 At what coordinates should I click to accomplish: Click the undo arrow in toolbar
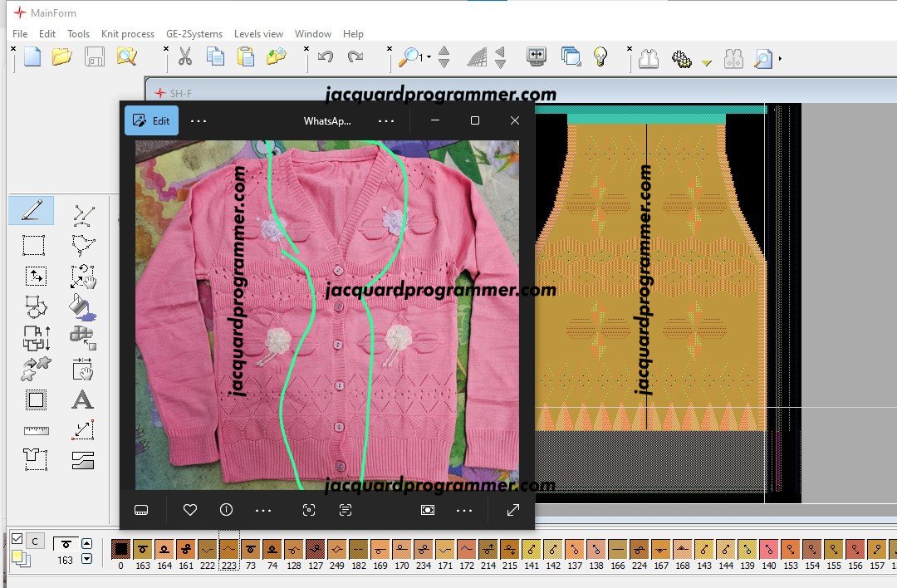click(x=326, y=57)
